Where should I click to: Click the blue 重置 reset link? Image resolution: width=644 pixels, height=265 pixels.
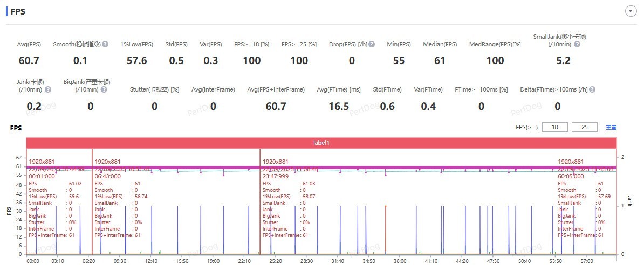click(x=611, y=128)
